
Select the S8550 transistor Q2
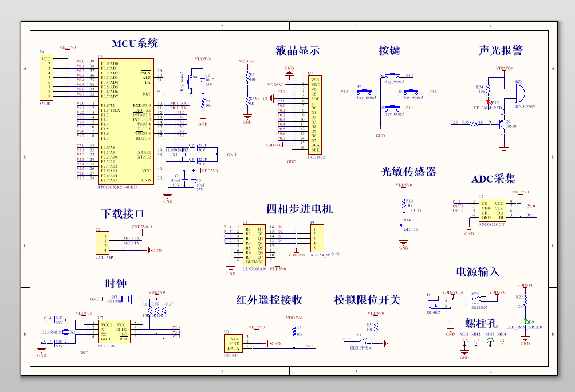502,124
